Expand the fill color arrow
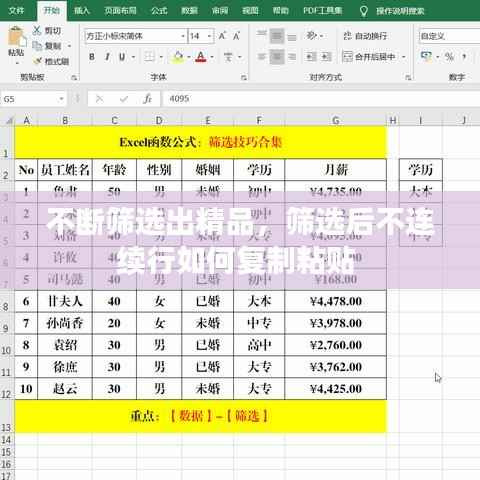The width and height of the screenshot is (480, 480). (188, 57)
